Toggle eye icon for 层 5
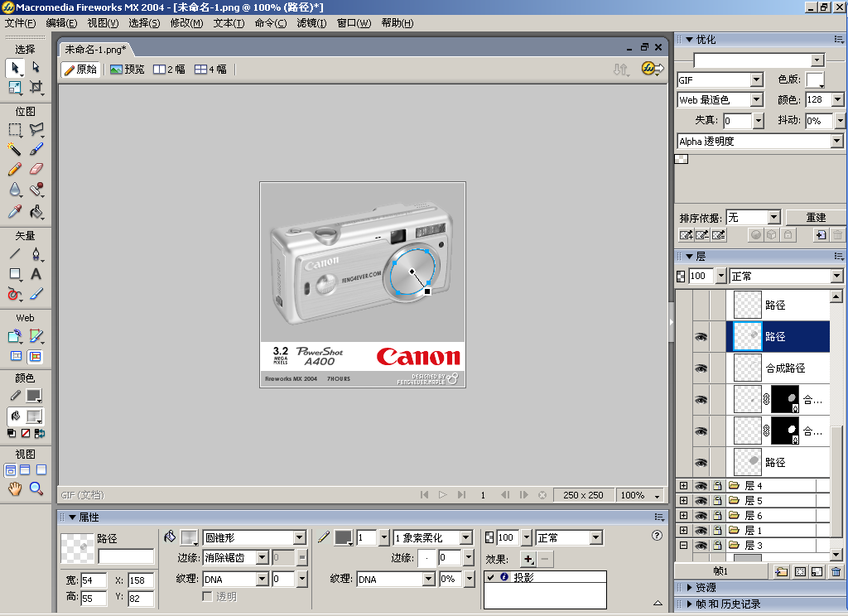This screenshot has width=848, height=616. 701,500
